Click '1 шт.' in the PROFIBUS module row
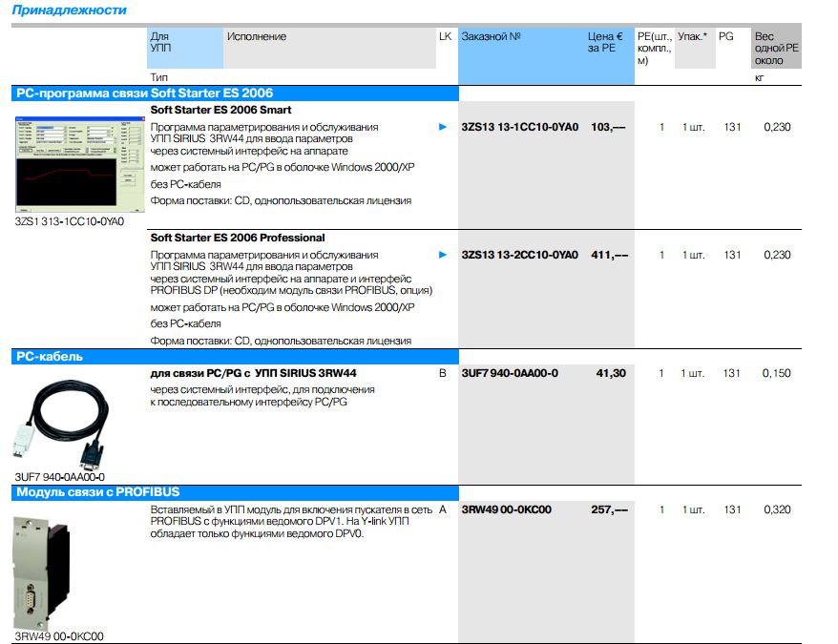The width and height of the screenshot is (838, 644). coord(693,509)
